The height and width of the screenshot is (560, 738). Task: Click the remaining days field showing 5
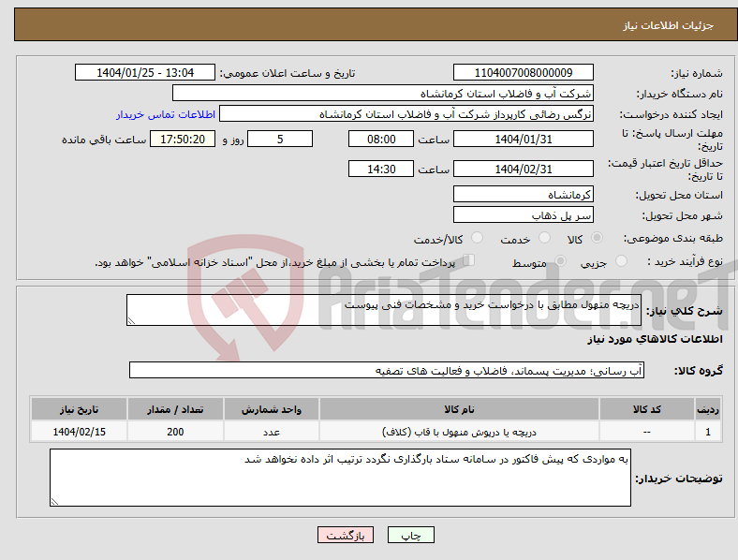280,140
